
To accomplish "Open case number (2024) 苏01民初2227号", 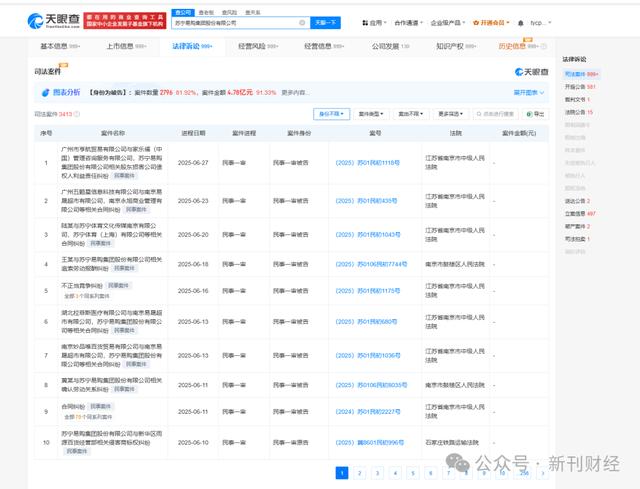I will point(367,412).
